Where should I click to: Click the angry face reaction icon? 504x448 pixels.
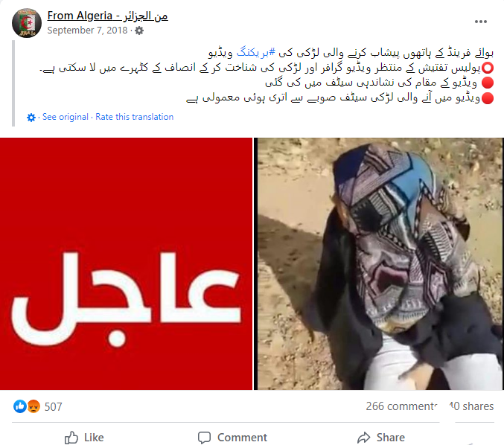click(34, 406)
